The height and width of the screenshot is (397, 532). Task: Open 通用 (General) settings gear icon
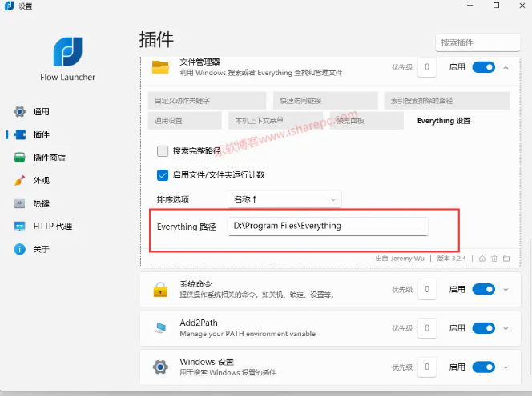20,111
